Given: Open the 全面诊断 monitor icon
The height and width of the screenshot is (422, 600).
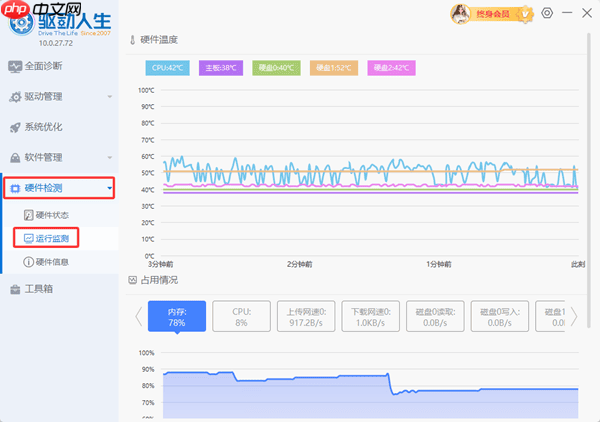Looking at the screenshot, I should pyautogui.click(x=15, y=67).
